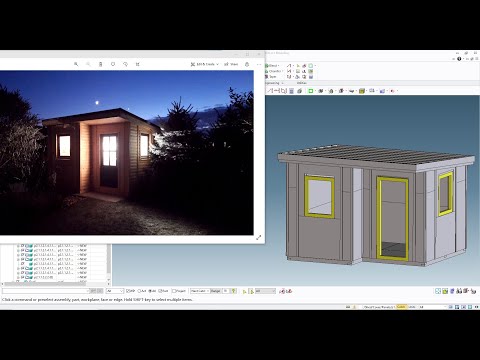Screen dimensions: 480x360
Task: Click the trash-can icon in CAD lower toolbar
Action: [291, 91]
